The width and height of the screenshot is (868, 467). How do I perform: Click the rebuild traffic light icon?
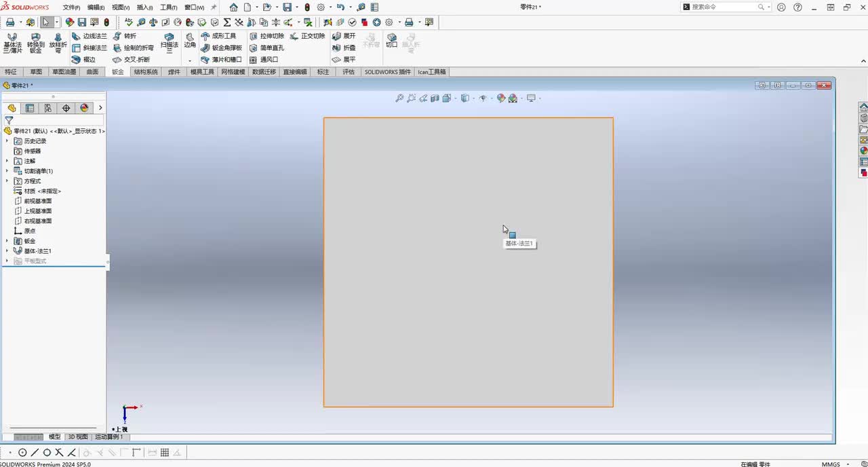(307, 7)
